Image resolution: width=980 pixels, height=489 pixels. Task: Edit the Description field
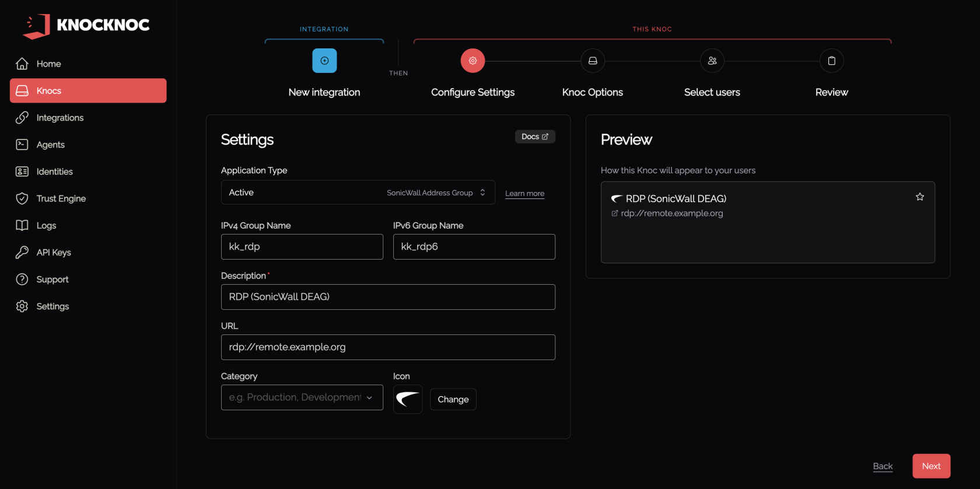tap(388, 297)
